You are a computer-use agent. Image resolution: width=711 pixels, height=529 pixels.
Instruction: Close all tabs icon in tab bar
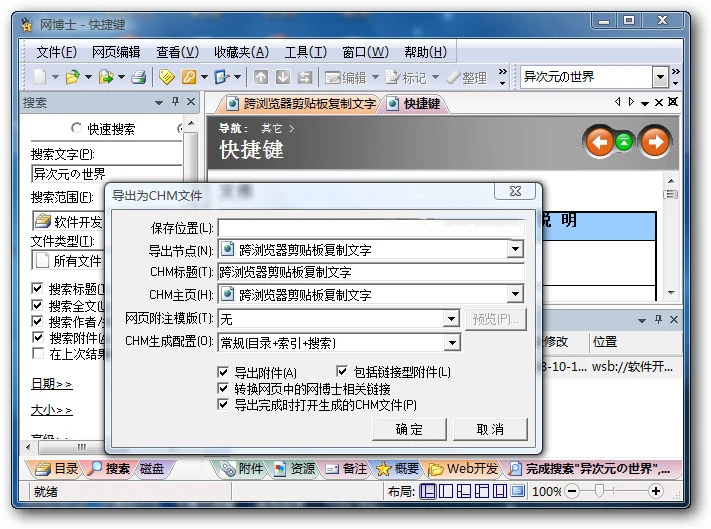[673, 102]
